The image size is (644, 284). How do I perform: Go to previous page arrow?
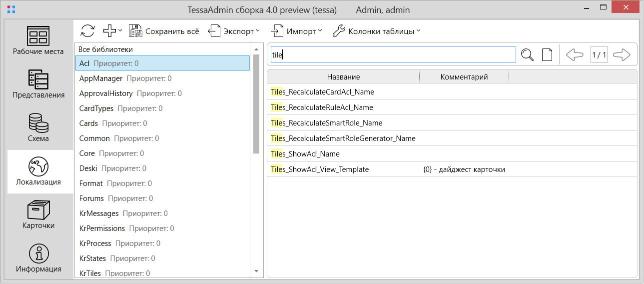point(575,54)
